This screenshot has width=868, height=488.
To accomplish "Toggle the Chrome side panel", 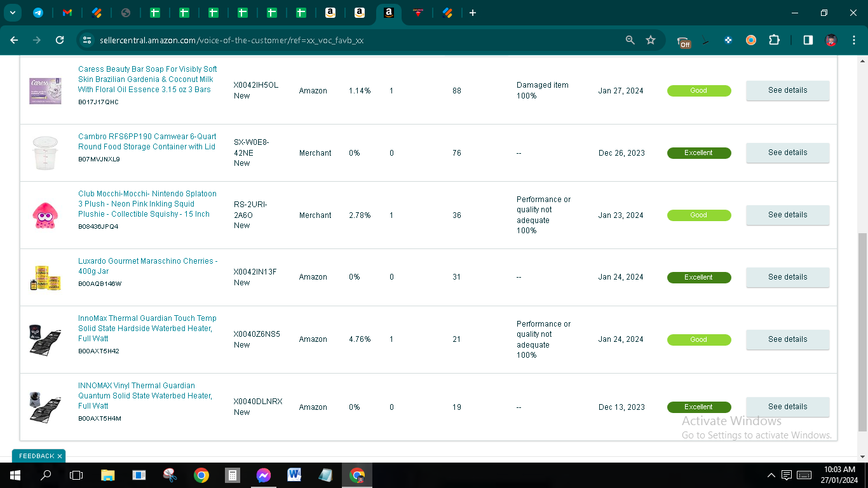I will point(808,40).
